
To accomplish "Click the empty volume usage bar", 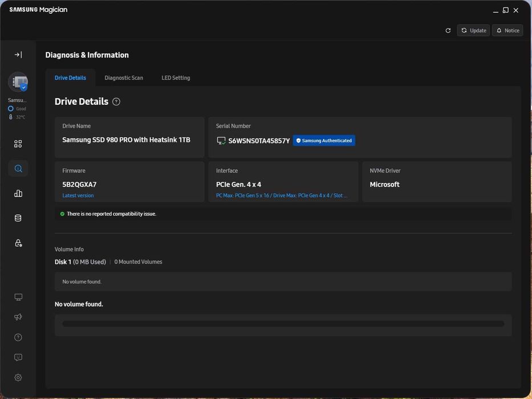I will [x=283, y=324].
